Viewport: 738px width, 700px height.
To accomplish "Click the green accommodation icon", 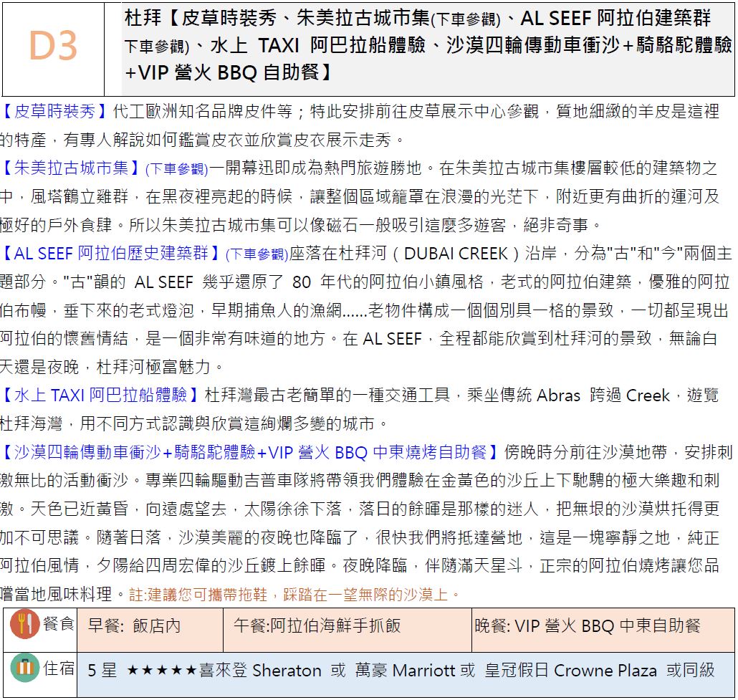I will tap(24, 668).
